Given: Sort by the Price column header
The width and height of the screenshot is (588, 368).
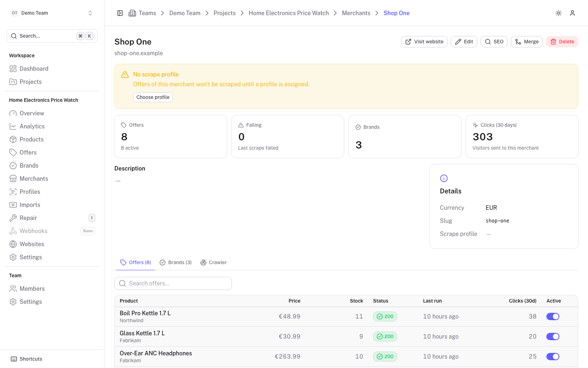Looking at the screenshot, I should (x=294, y=301).
